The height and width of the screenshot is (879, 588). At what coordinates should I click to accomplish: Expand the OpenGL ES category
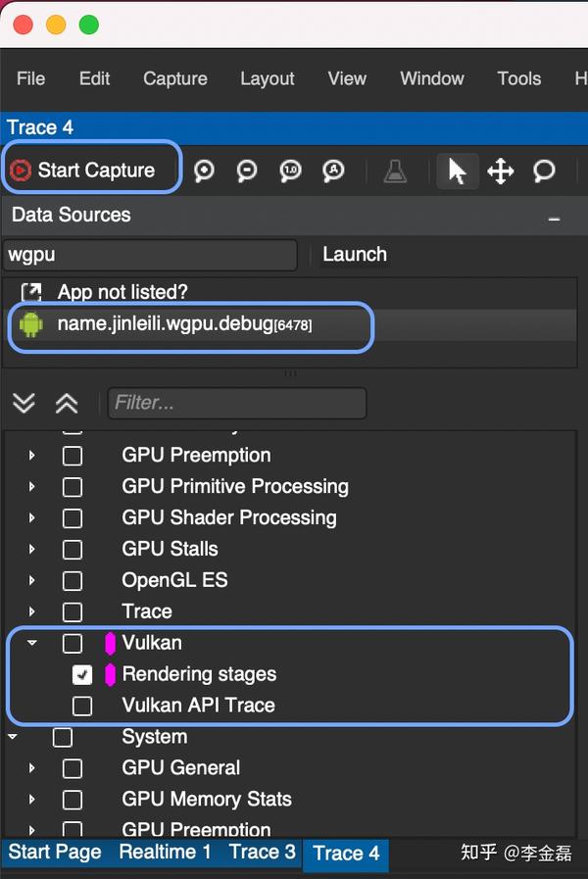point(31,580)
